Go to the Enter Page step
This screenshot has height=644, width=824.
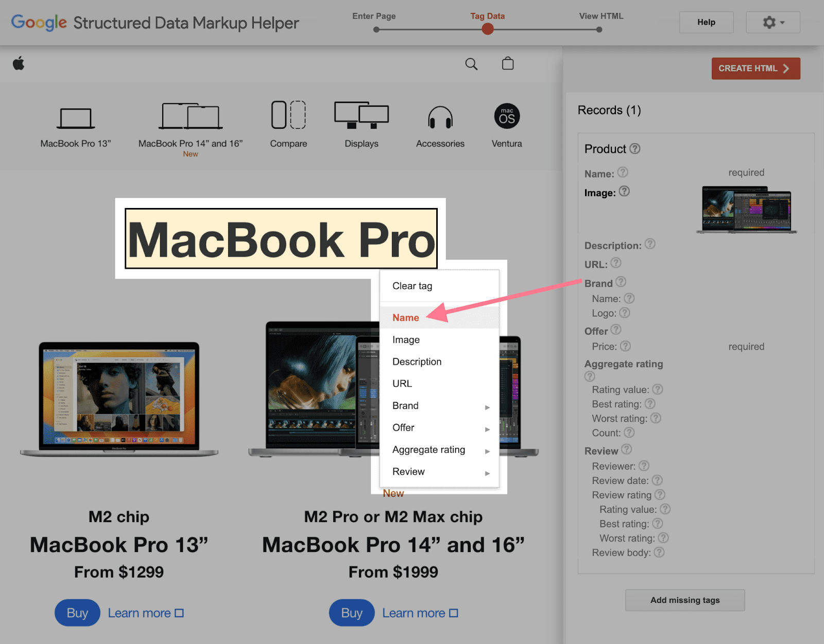pos(374,16)
